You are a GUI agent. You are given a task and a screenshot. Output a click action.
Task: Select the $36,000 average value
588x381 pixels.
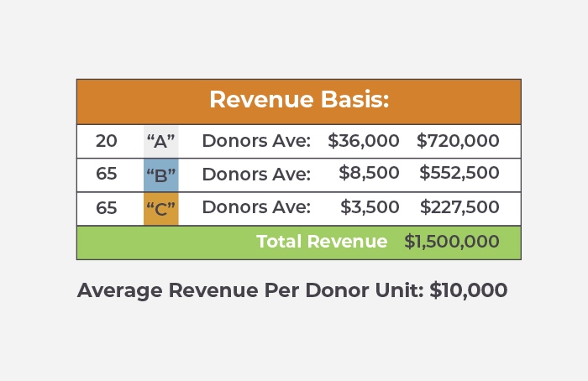(x=363, y=141)
